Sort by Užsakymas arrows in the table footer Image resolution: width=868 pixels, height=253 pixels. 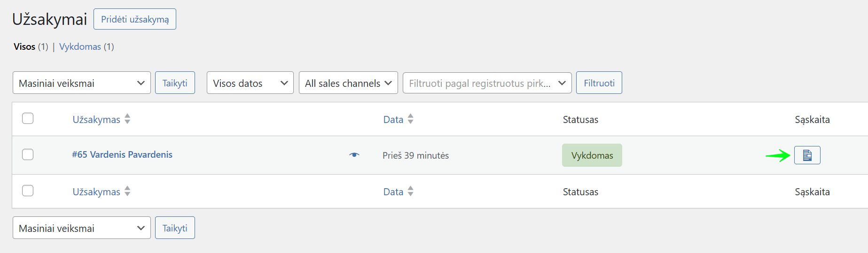pyautogui.click(x=127, y=192)
